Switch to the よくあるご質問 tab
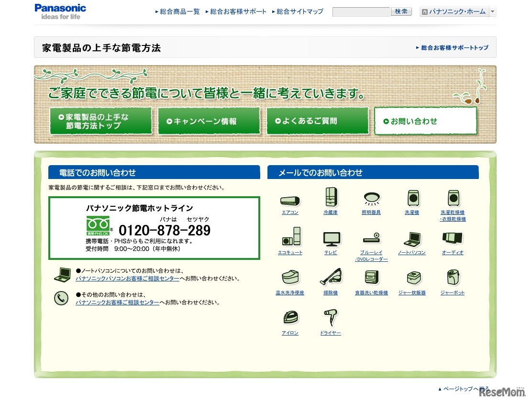This screenshot has width=532, height=403. 317,121
